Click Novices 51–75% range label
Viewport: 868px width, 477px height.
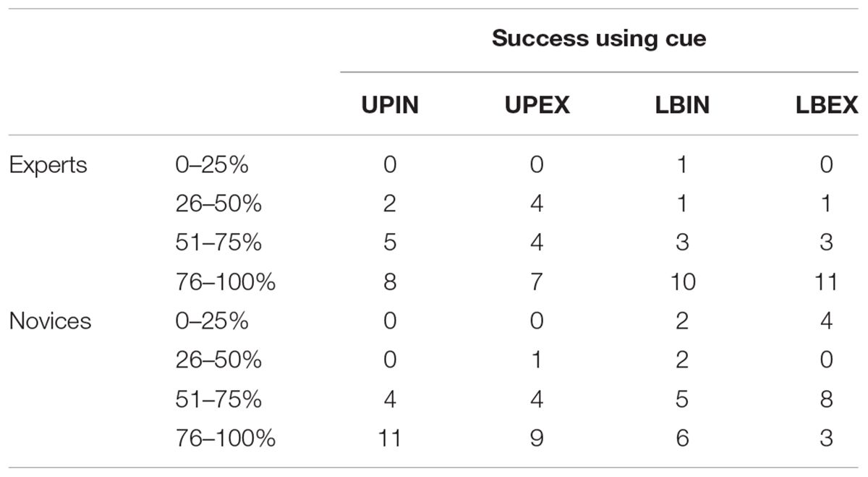point(218,399)
